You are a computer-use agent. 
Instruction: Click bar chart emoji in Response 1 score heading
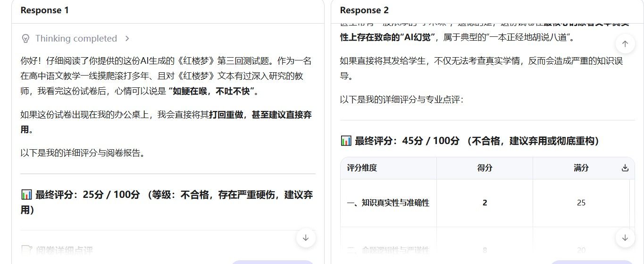point(26,195)
